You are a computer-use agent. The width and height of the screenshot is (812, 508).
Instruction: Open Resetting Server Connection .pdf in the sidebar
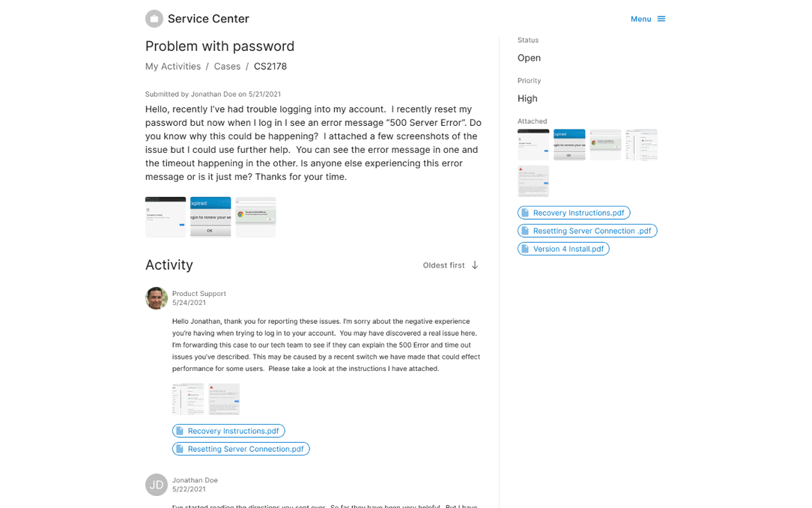click(593, 231)
